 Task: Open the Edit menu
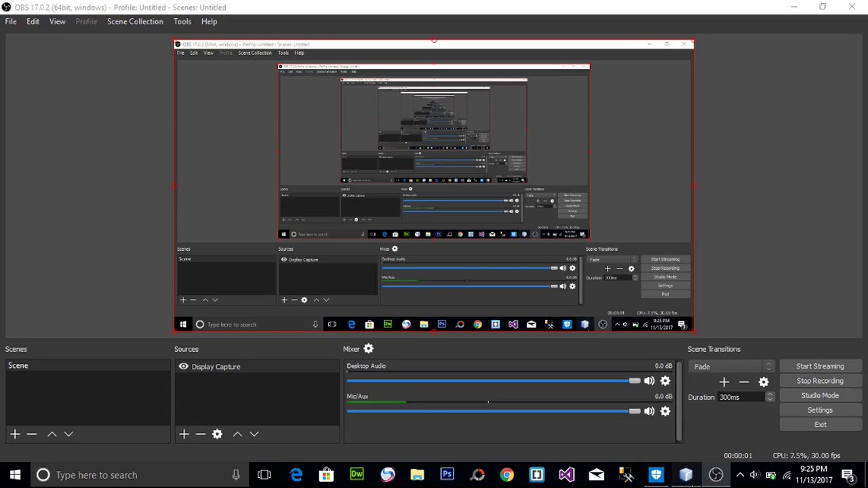[x=33, y=22]
